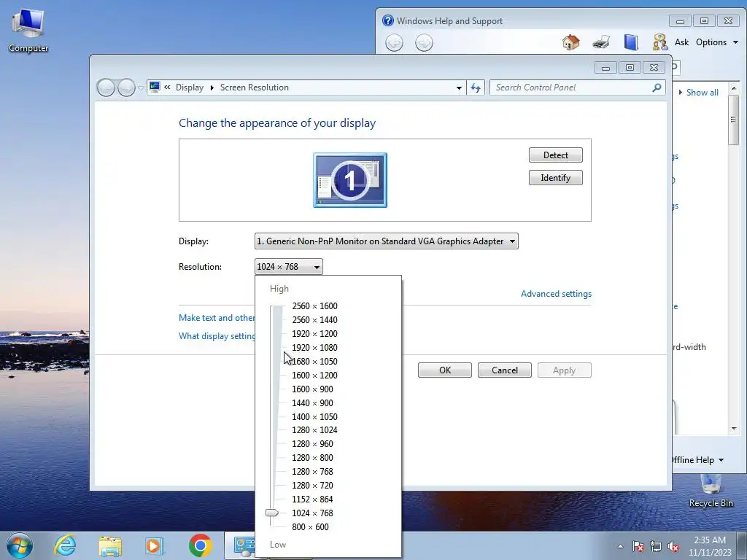Screen dimensions: 747x560
Task: Open the Computer desktop icon
Action: coord(28,31)
